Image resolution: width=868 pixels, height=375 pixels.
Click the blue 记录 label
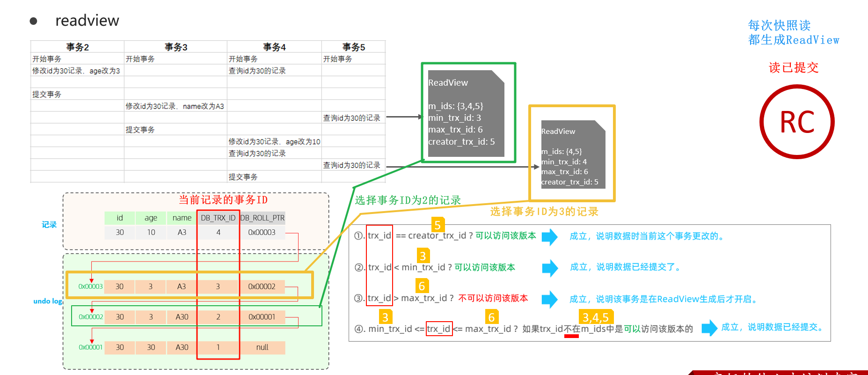pos(49,225)
